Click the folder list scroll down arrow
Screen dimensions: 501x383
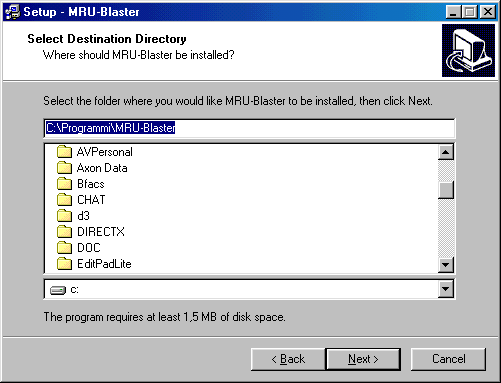[446, 265]
